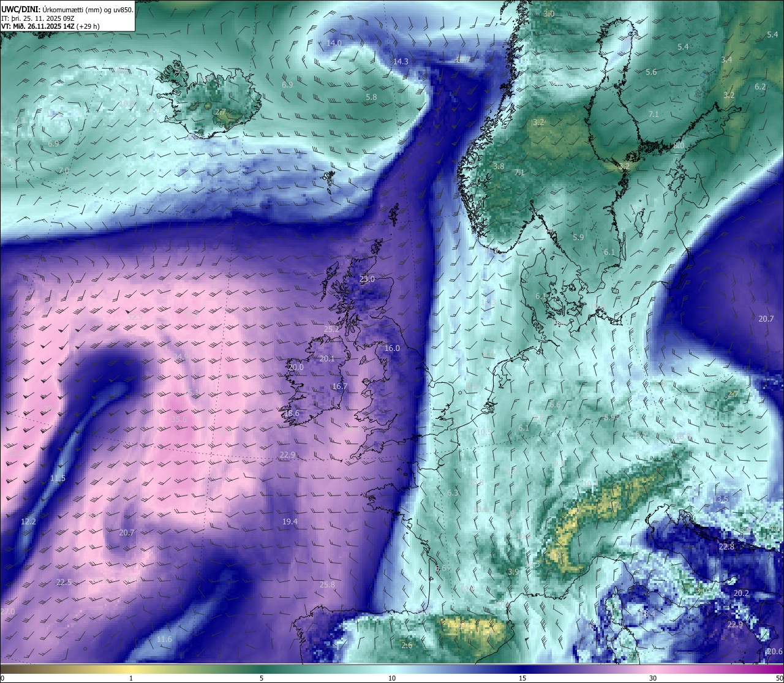
Task: Click the 14.3 value label
Action: click(401, 61)
